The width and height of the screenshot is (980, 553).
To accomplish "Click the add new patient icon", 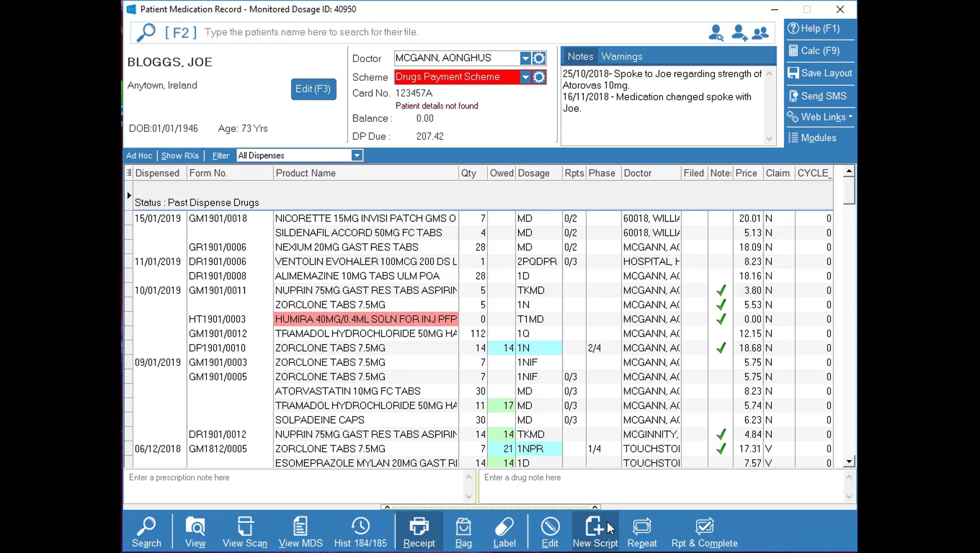I will (739, 33).
